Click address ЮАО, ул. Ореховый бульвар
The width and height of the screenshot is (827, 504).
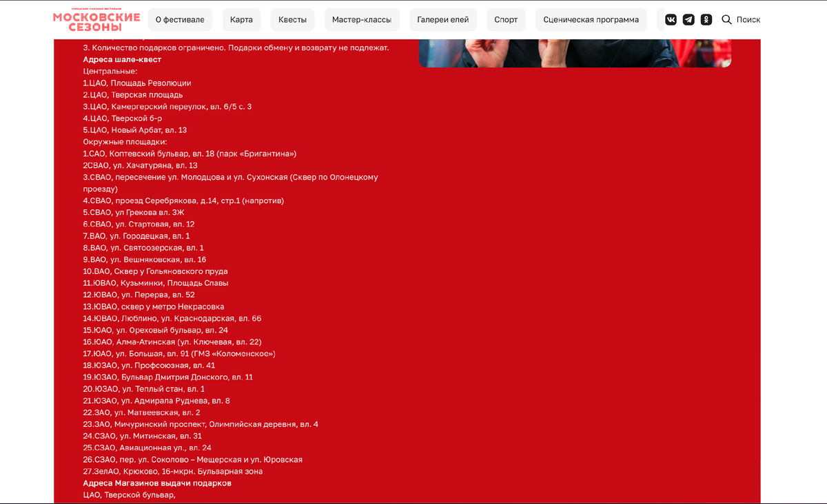[x=156, y=330]
